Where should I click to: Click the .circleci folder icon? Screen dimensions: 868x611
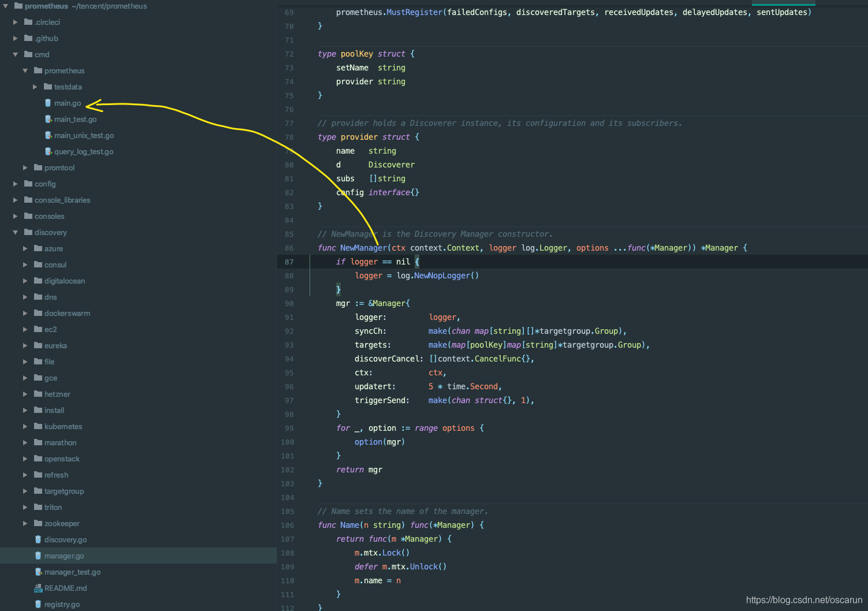click(x=28, y=22)
